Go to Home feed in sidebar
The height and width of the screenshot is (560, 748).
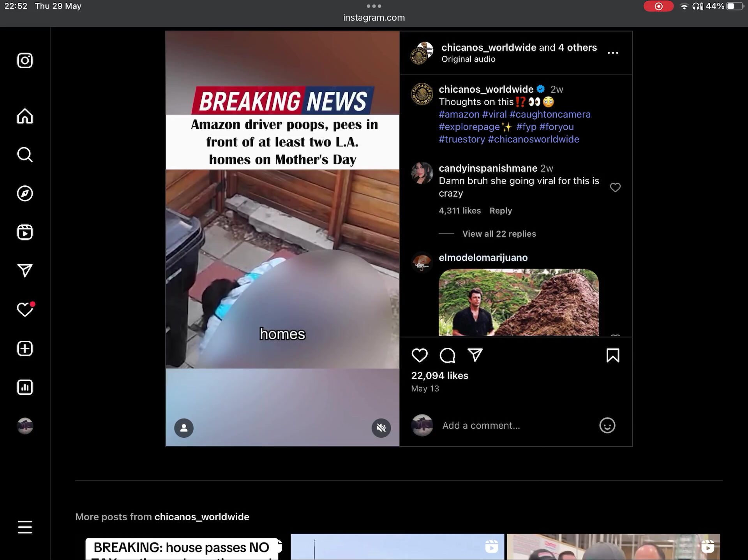click(25, 116)
